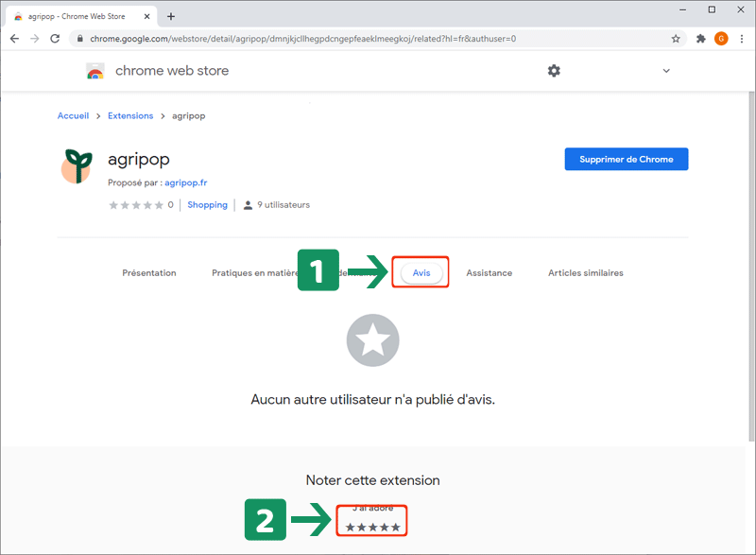Viewport: 756px width, 555px height.
Task: Open the Shopping category link
Action: [207, 205]
